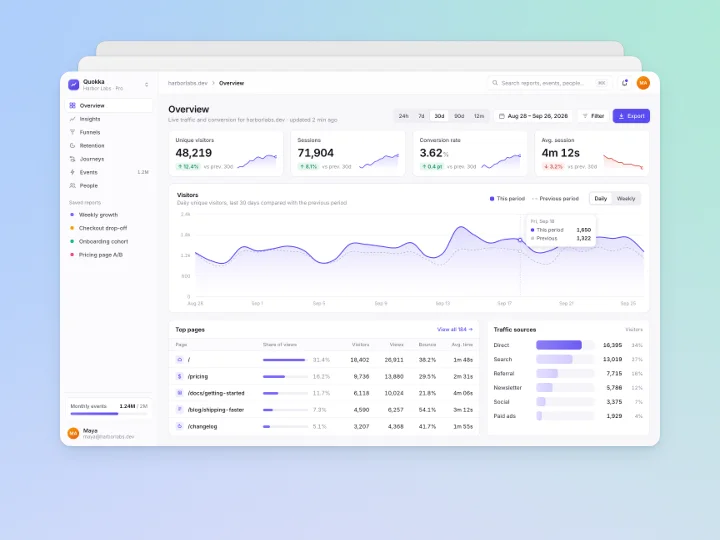Open Maya's user profile at bottom

(x=109, y=433)
